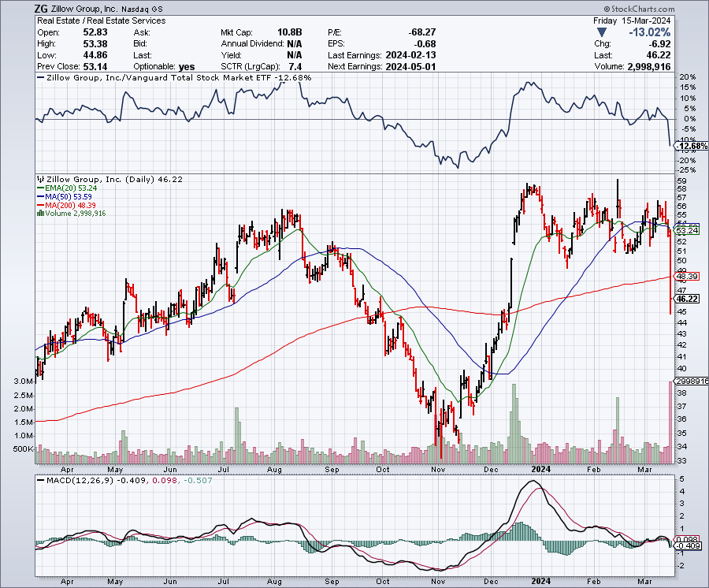
Task: Click the Apr label on MACD panel axis
Action: pyautogui.click(x=67, y=582)
